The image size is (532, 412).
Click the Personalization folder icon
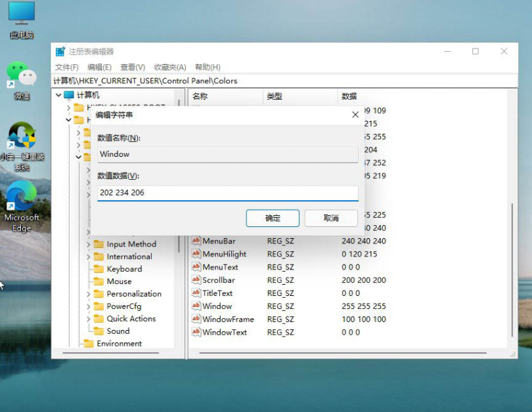99,294
